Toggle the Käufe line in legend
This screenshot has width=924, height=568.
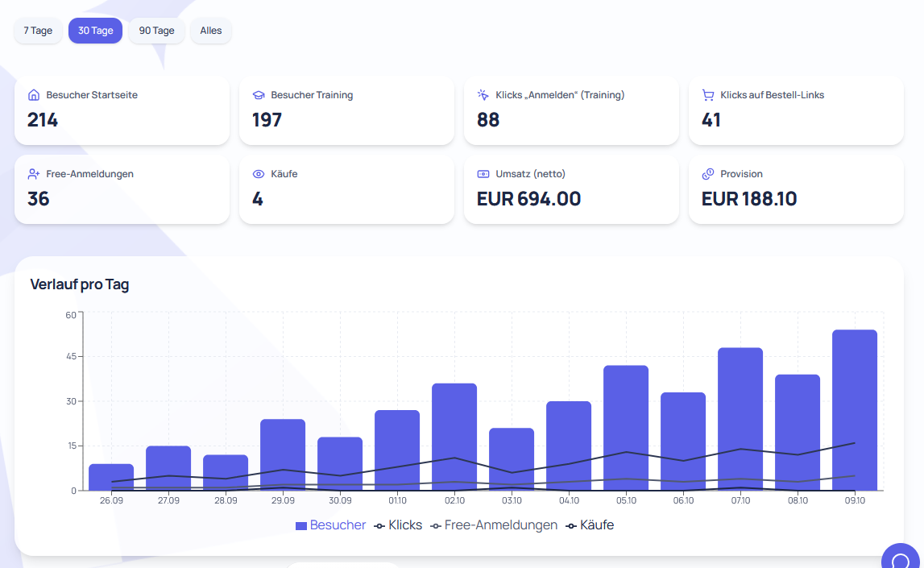click(590, 525)
